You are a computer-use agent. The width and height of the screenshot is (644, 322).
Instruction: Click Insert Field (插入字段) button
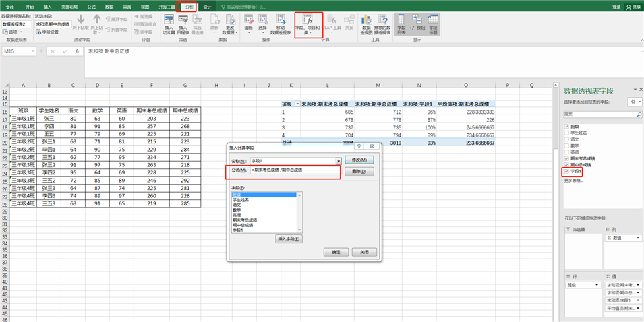point(289,238)
